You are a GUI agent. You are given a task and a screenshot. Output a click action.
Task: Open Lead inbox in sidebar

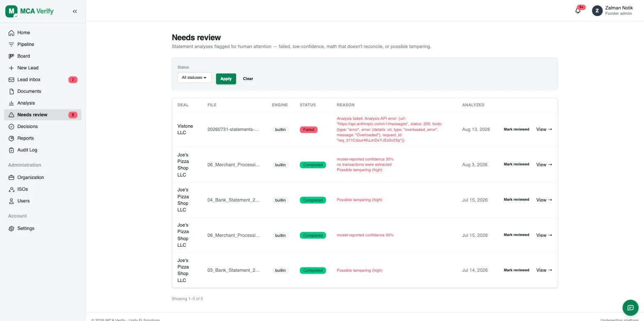[43, 80]
